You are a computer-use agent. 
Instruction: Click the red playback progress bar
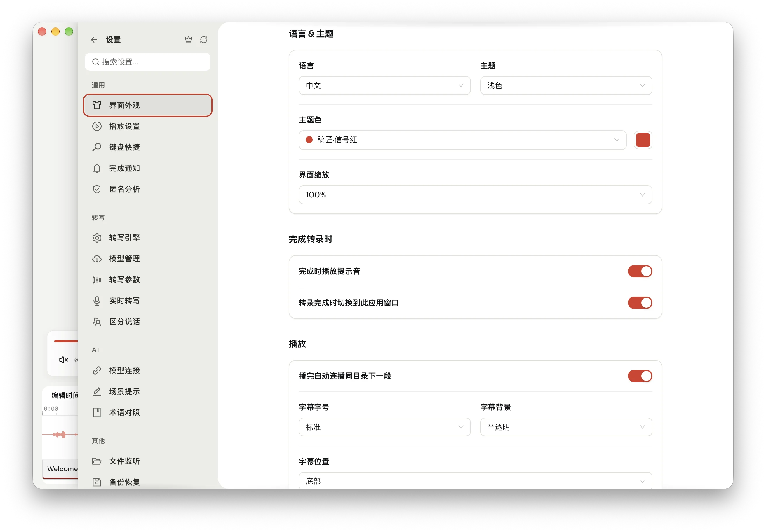click(66, 341)
